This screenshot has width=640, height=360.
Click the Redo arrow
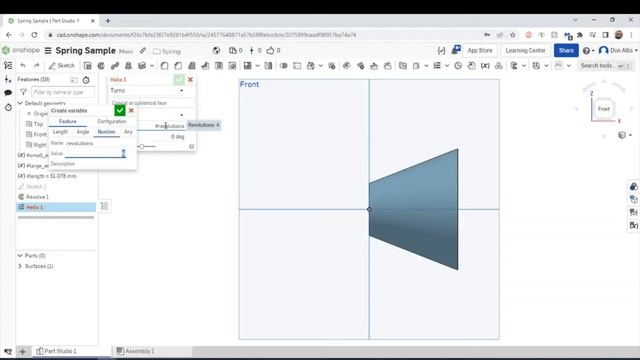coord(36,66)
